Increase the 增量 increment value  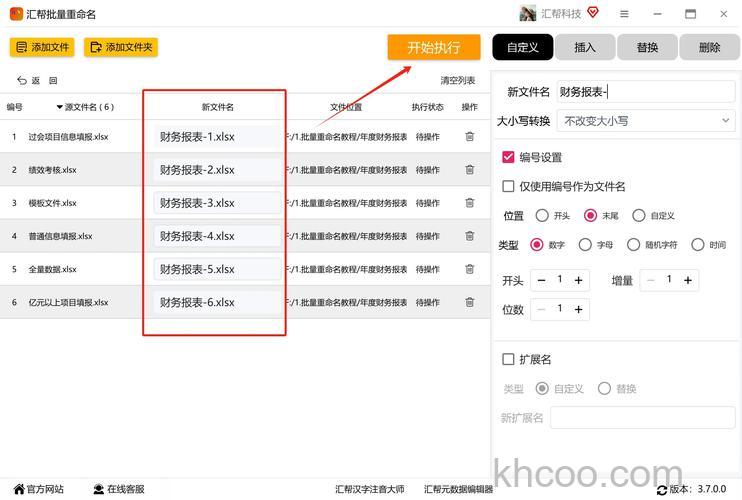coord(688,281)
